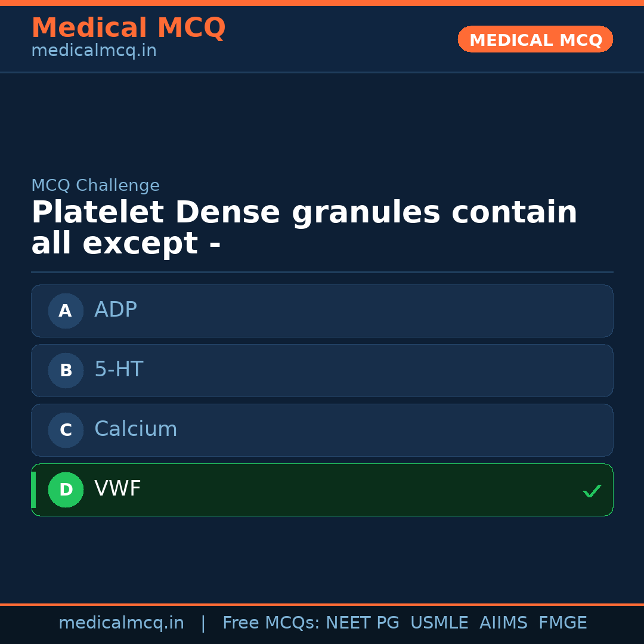
Task: Click the green checkmark on the VWF option
Action: pyautogui.click(x=592, y=491)
